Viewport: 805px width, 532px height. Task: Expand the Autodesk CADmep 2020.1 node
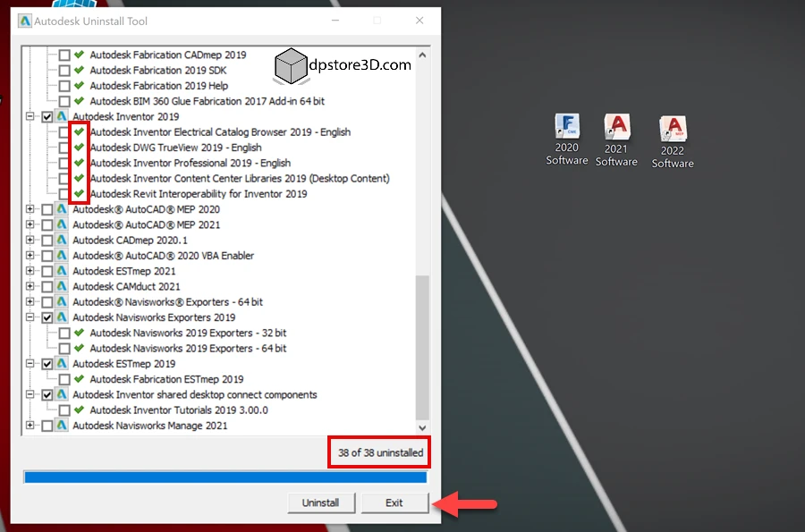30,241
